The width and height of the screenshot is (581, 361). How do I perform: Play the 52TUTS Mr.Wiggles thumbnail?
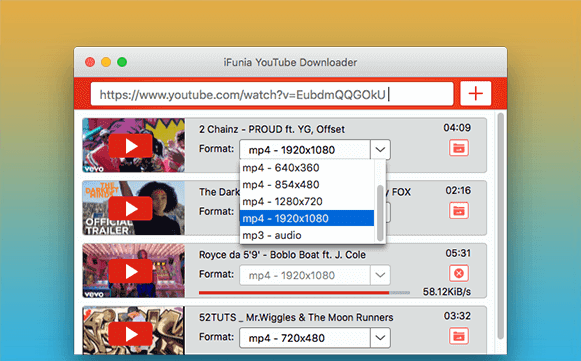coord(130,334)
